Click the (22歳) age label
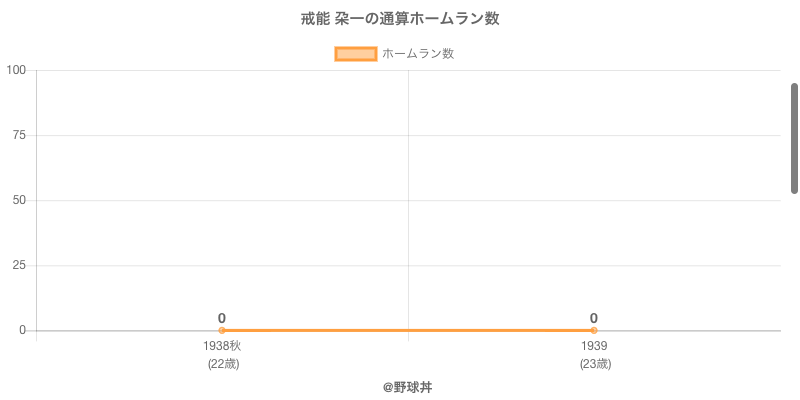 tap(223, 364)
